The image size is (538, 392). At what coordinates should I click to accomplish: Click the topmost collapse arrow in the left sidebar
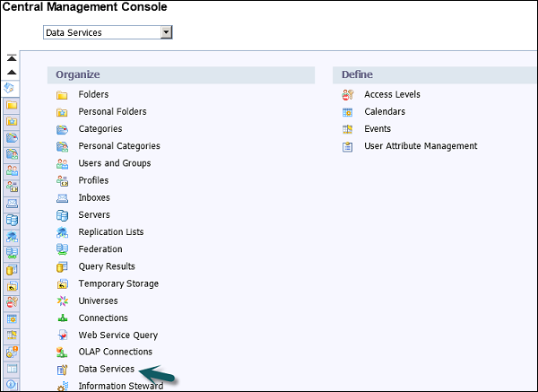12,57
